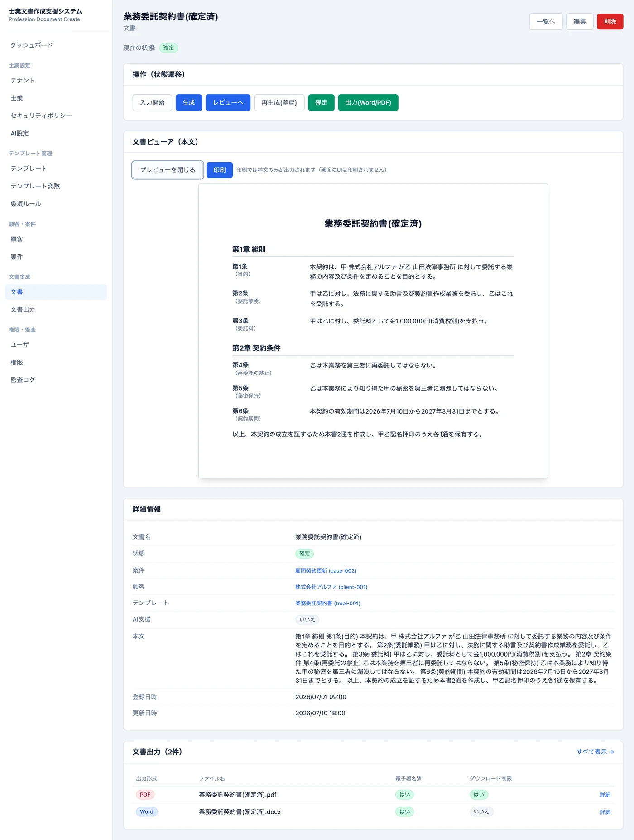The height and width of the screenshot is (840, 634).
Task: Click file name 業務委託契約書(確定済).docx
Action: [240, 812]
